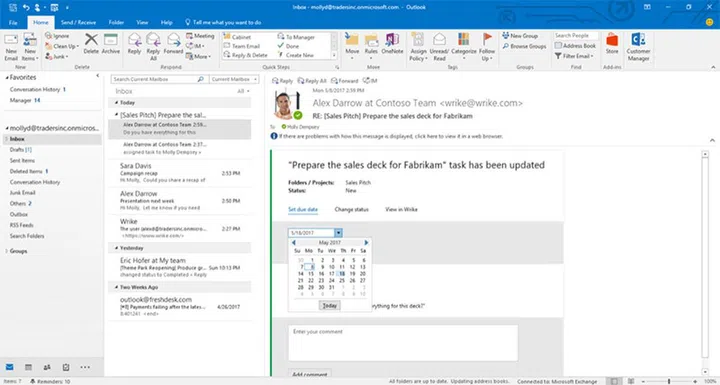
Task: Open the Junk dropdown
Action: (x=57, y=57)
